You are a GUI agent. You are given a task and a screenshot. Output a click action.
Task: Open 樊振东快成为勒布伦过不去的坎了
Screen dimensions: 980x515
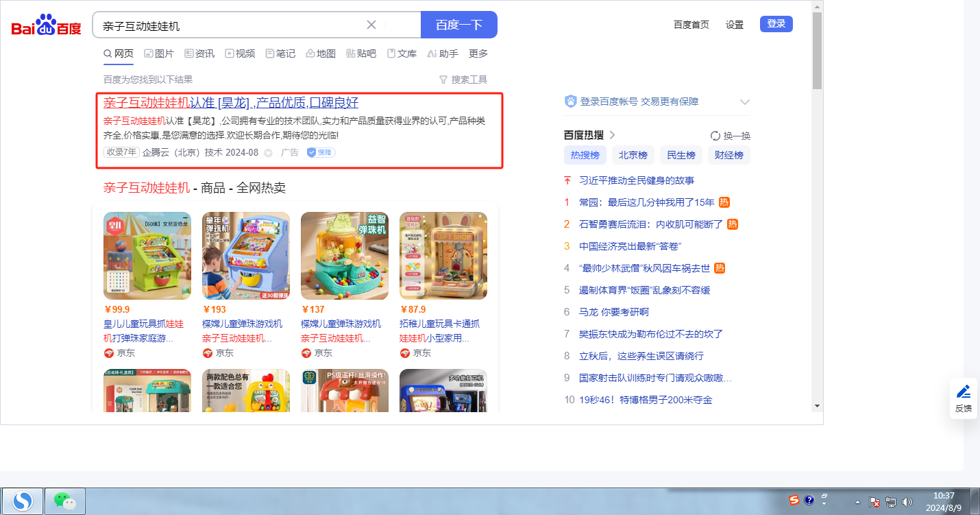click(x=651, y=334)
